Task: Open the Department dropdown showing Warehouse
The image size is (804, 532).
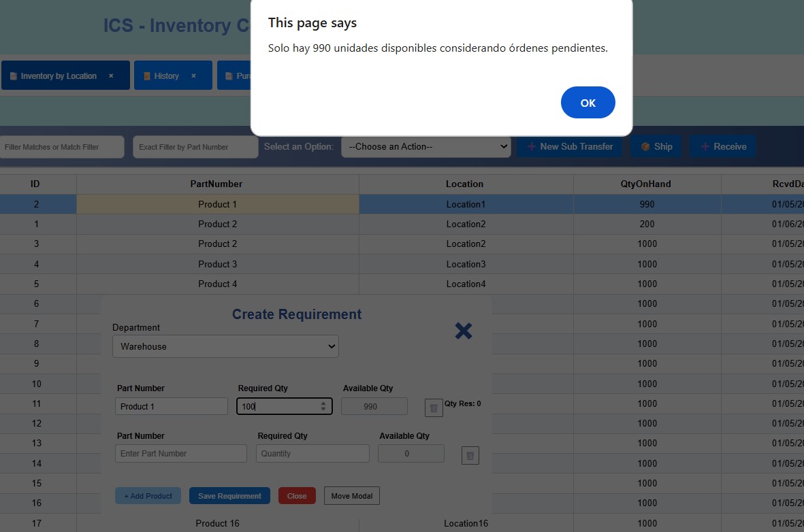Action: [x=225, y=346]
